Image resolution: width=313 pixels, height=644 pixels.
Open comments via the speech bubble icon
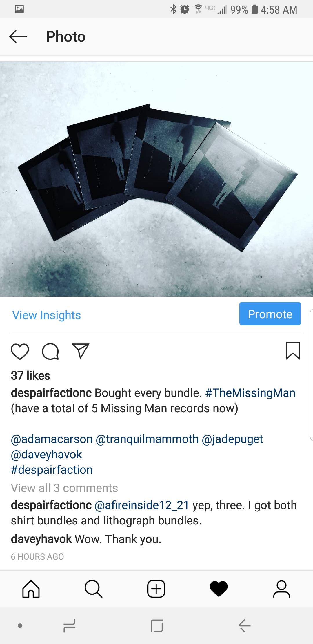point(50,351)
